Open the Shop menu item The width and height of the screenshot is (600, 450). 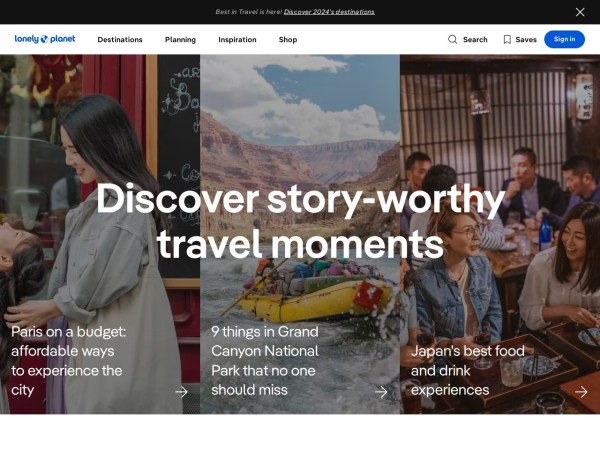(x=288, y=39)
